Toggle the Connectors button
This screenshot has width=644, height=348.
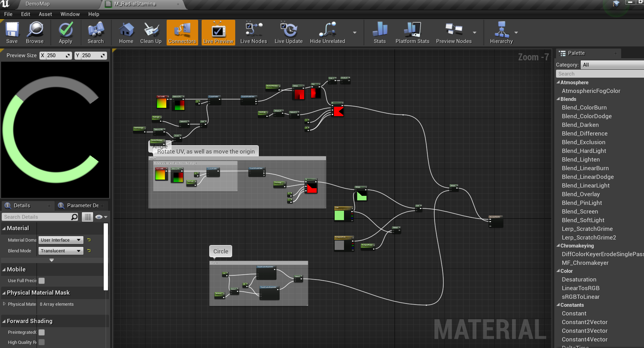click(x=182, y=33)
